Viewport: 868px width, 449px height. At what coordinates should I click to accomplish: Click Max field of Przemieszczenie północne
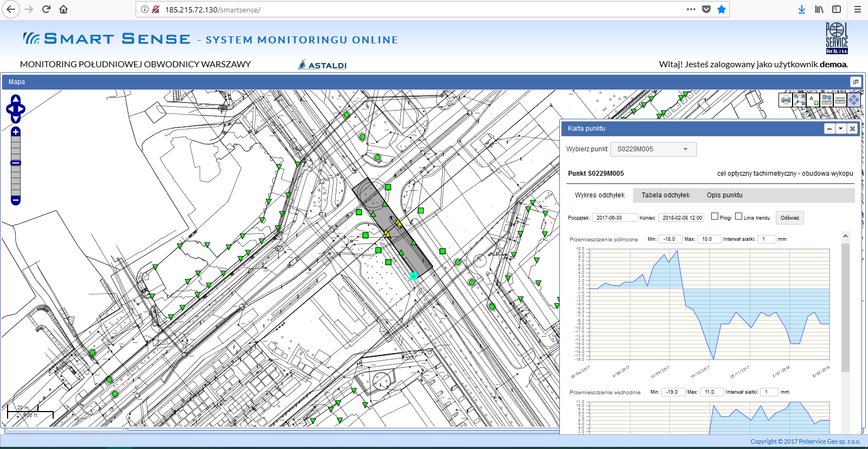(709, 239)
